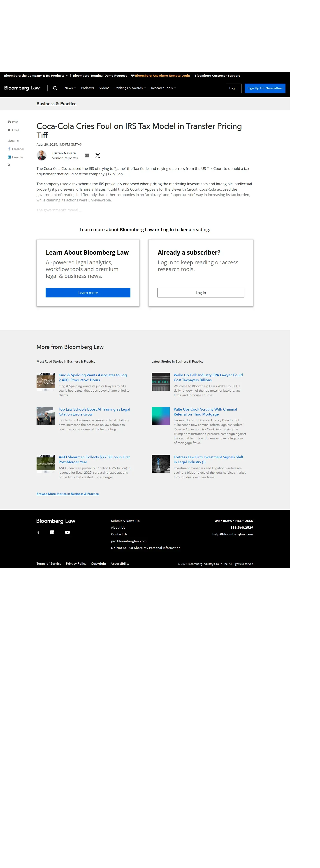This screenshot has height=868, width=320.
Task: Click Bloomberg Law logo in header
Action: [22, 88]
